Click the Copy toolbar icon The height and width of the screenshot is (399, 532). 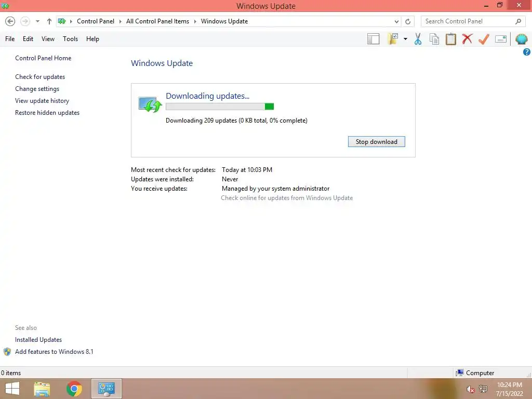coord(434,39)
